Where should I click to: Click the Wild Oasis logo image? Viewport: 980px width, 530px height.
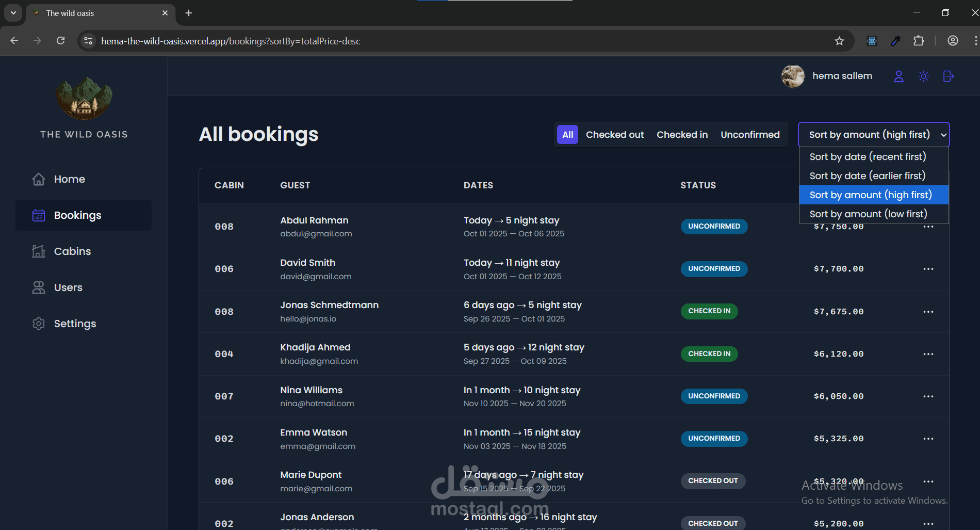click(84, 98)
